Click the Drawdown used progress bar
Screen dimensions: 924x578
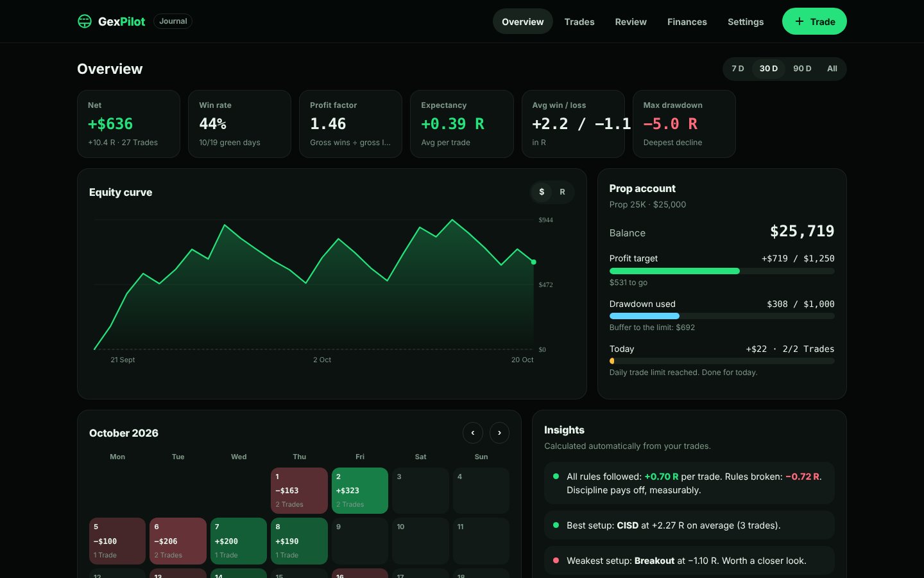[x=722, y=316]
